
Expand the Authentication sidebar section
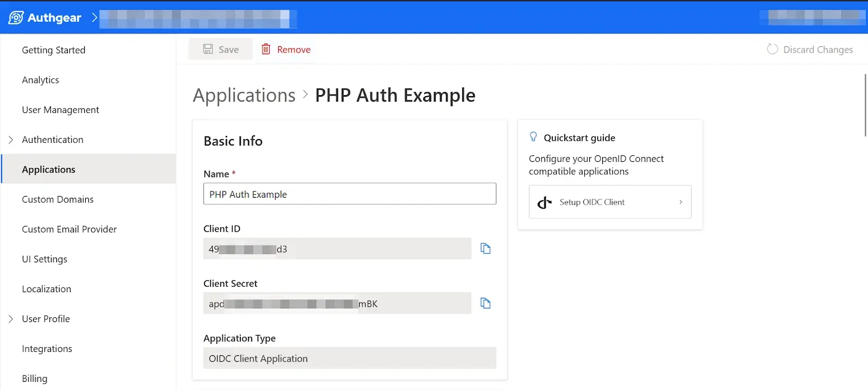(11, 140)
